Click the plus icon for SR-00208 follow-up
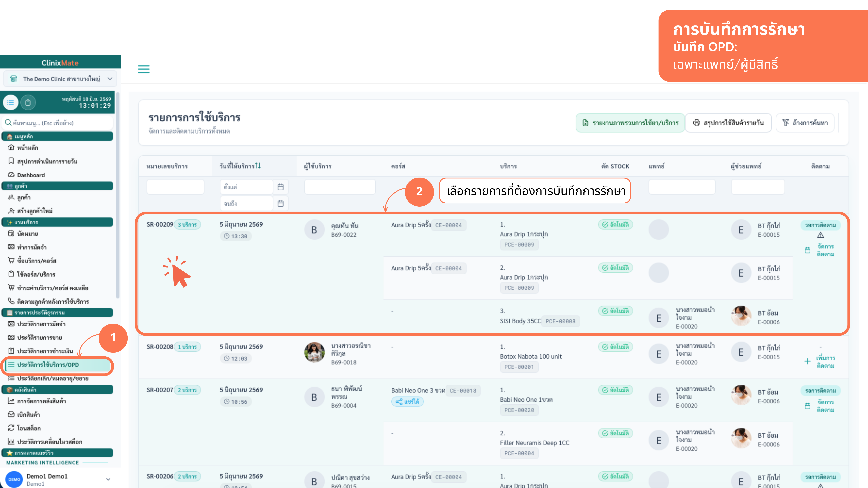 coord(807,361)
